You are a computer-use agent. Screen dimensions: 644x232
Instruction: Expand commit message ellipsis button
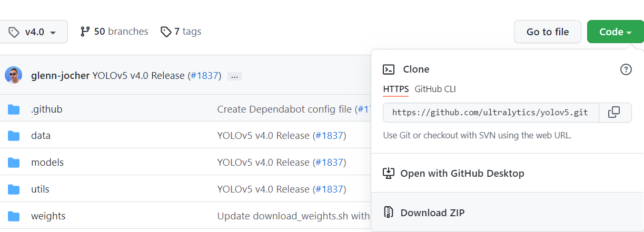click(x=234, y=76)
